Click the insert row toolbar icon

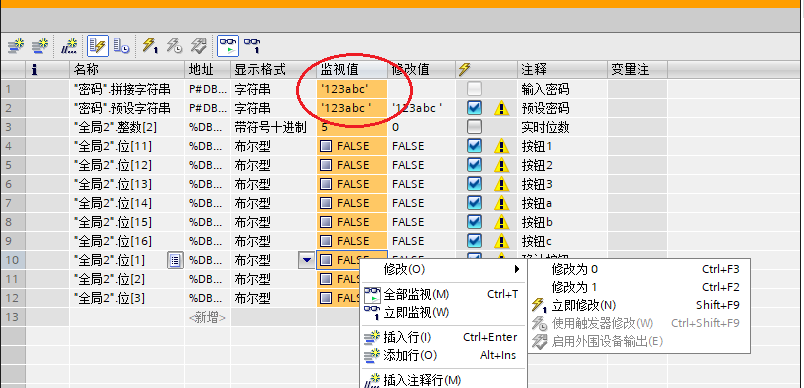[x=16, y=46]
